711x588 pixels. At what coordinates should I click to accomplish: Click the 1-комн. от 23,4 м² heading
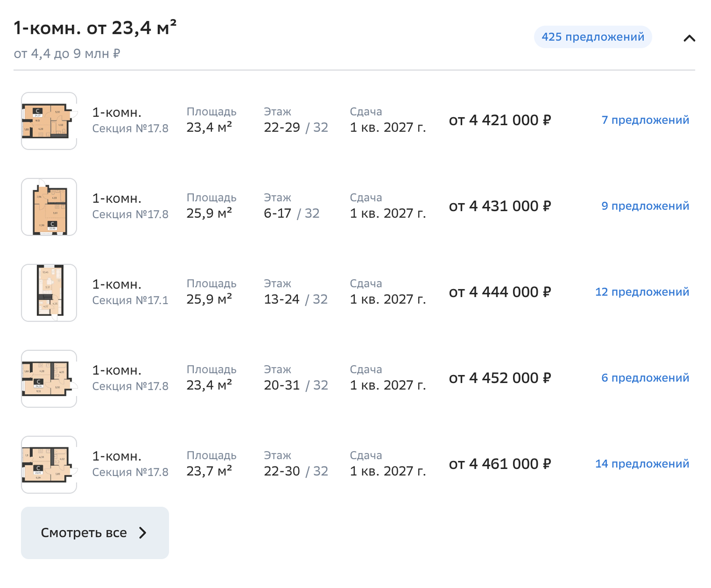point(95,28)
